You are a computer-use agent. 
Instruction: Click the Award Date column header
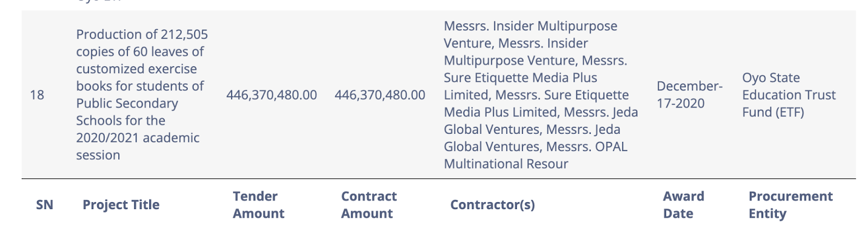pyautogui.click(x=684, y=205)
